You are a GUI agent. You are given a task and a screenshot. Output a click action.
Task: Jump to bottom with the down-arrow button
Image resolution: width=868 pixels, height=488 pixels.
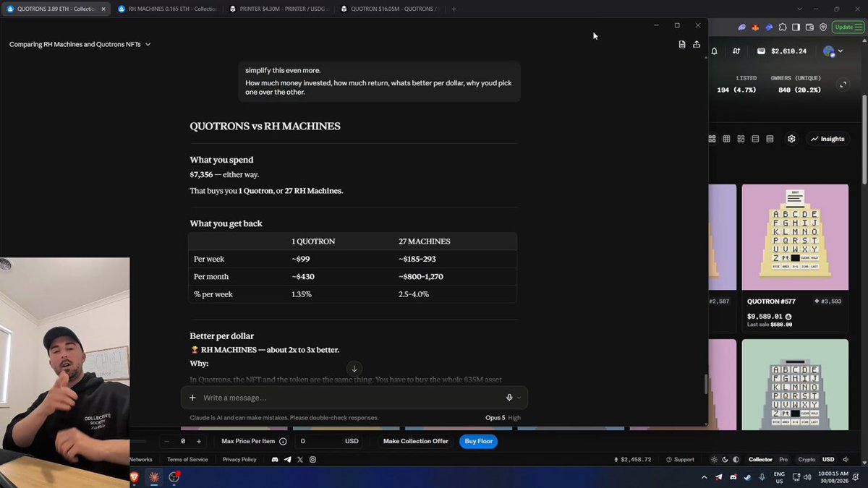point(354,369)
